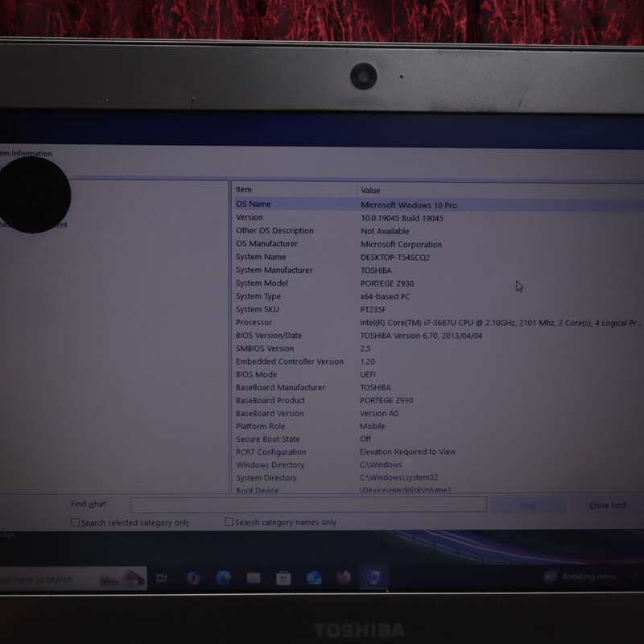Select the Secure Boot State row
Screen dimensions: 644x644
point(438,439)
